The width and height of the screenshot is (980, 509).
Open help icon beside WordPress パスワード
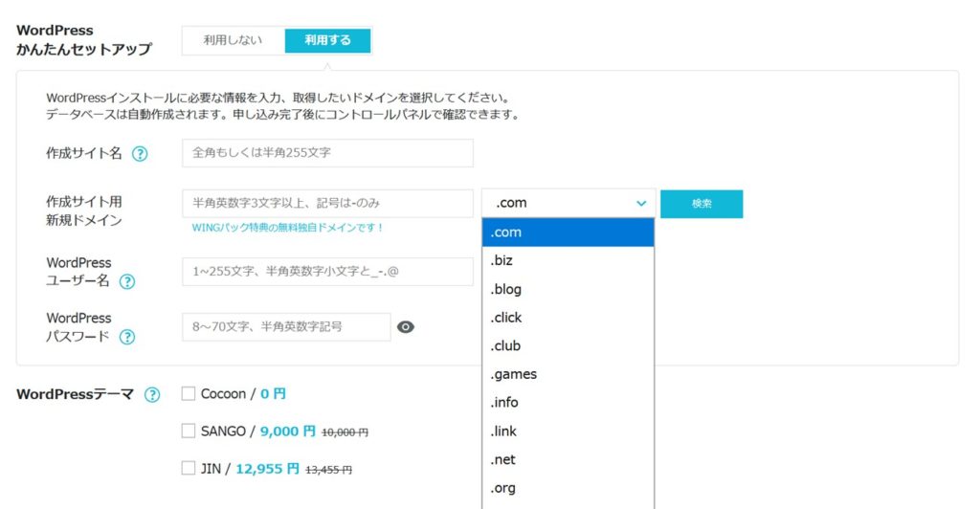click(x=127, y=337)
